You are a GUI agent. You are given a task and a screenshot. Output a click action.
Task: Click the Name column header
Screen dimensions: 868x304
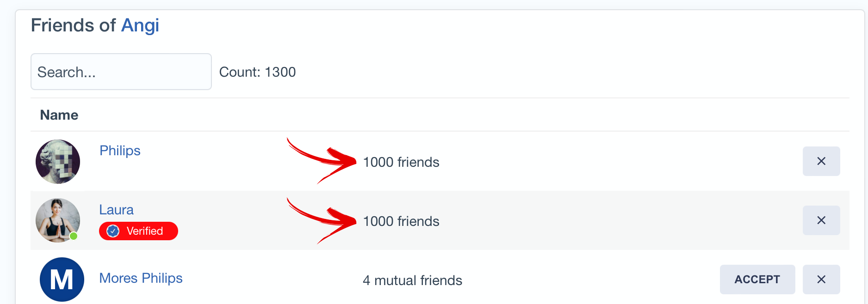59,115
